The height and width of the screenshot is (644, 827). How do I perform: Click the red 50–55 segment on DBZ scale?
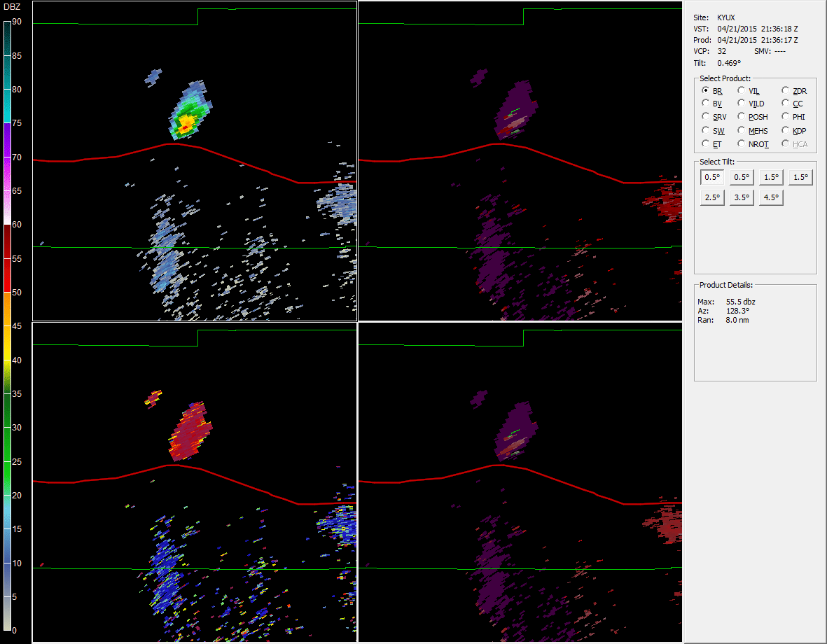click(8, 275)
